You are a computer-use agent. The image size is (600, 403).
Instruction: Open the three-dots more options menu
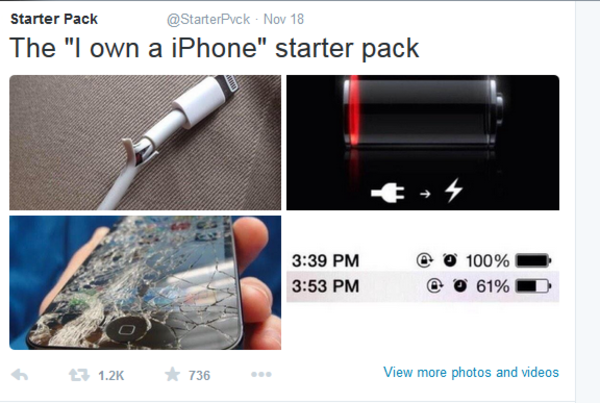click(261, 374)
